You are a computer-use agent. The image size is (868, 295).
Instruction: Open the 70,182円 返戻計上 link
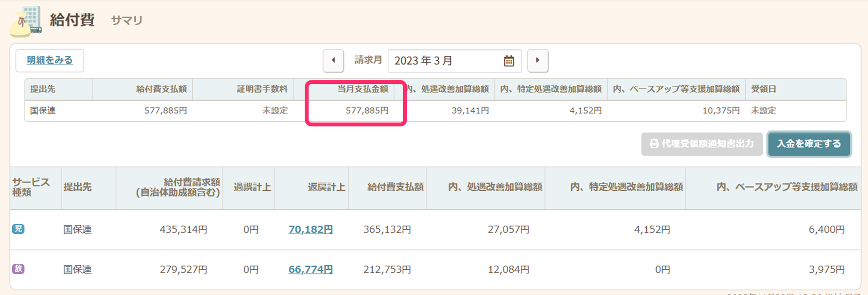pyautogui.click(x=310, y=229)
